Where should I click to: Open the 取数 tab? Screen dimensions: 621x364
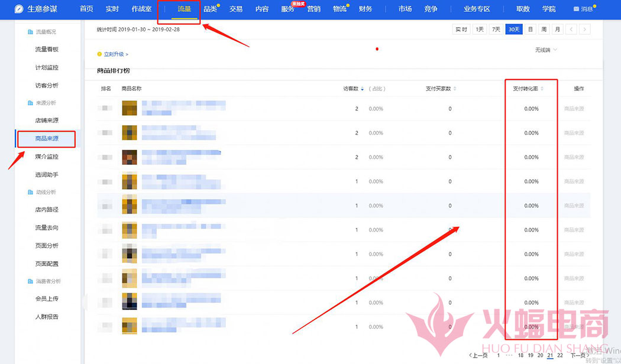pos(523,9)
